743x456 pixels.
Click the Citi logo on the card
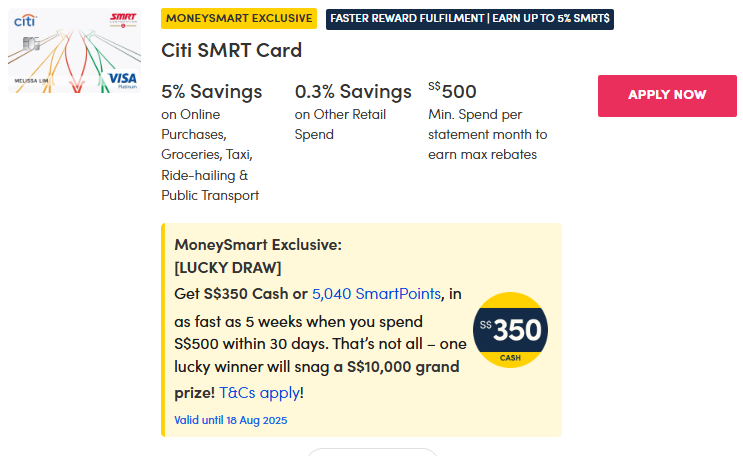(25, 20)
